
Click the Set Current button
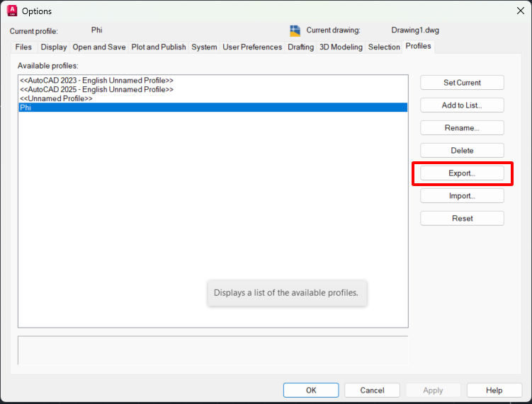pos(462,83)
